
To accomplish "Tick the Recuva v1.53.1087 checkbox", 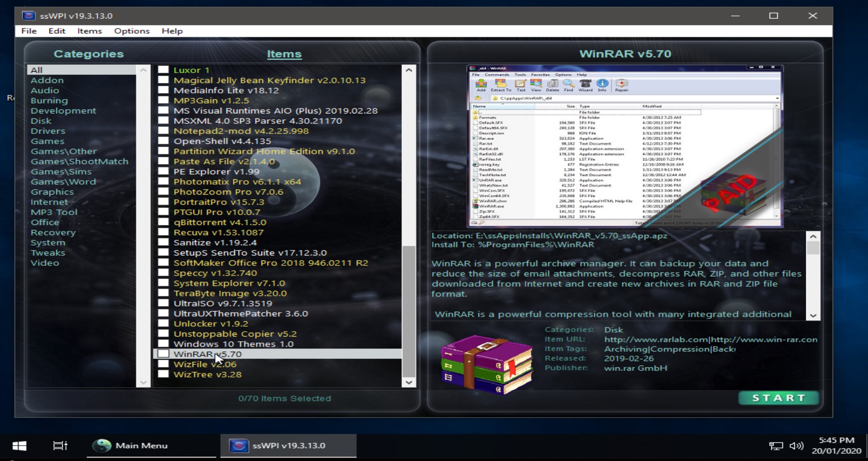I will coord(163,232).
